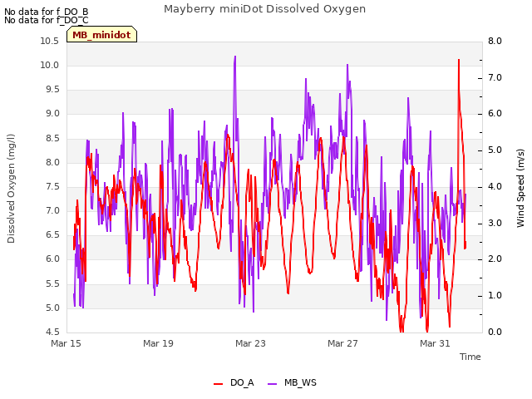The height and width of the screenshot is (399, 532).
Task: Click the 7.5 left axis value
Action: (52, 186)
